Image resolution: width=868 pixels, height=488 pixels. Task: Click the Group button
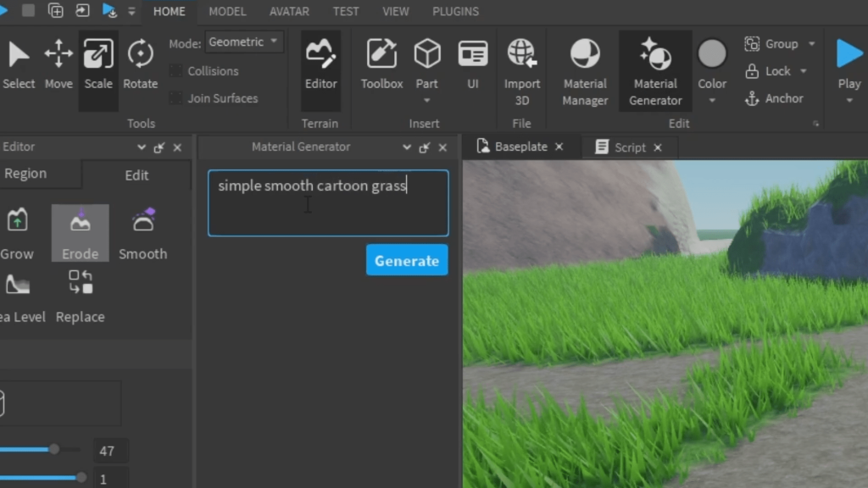(x=772, y=44)
